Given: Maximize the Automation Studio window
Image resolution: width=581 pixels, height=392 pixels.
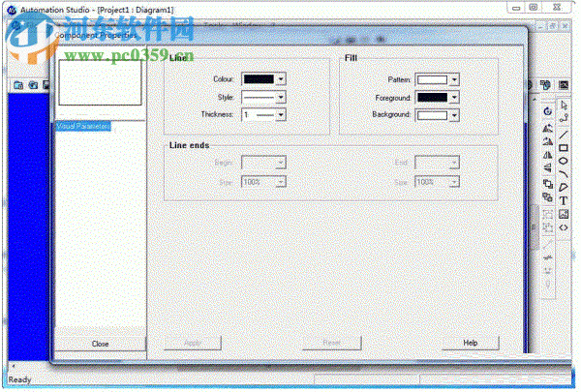Looking at the screenshot, I should point(534,8).
